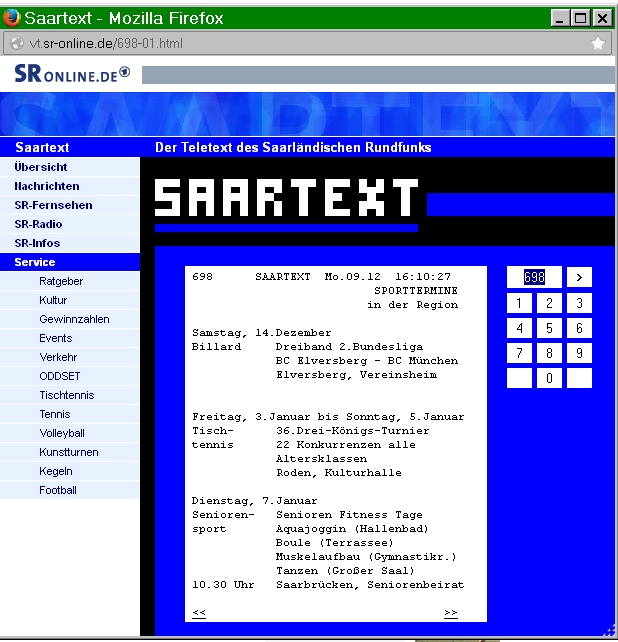
Task: Open the Übersicht menu item
Action: pos(41,167)
